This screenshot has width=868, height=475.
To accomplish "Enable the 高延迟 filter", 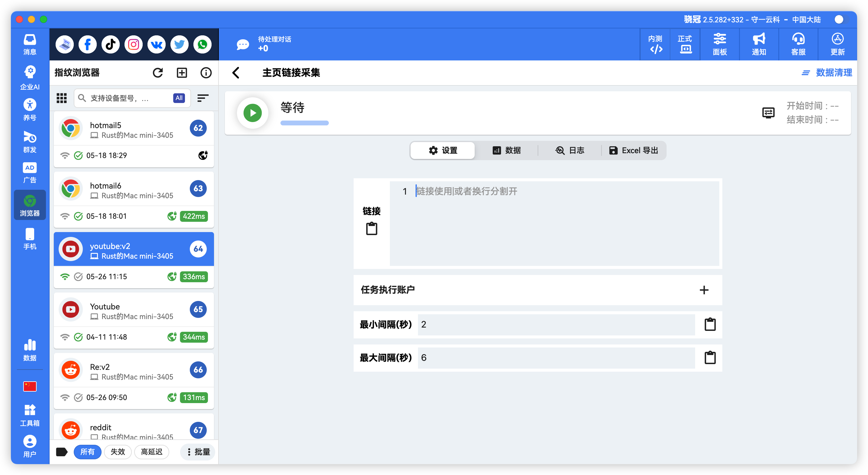I will pyautogui.click(x=152, y=452).
